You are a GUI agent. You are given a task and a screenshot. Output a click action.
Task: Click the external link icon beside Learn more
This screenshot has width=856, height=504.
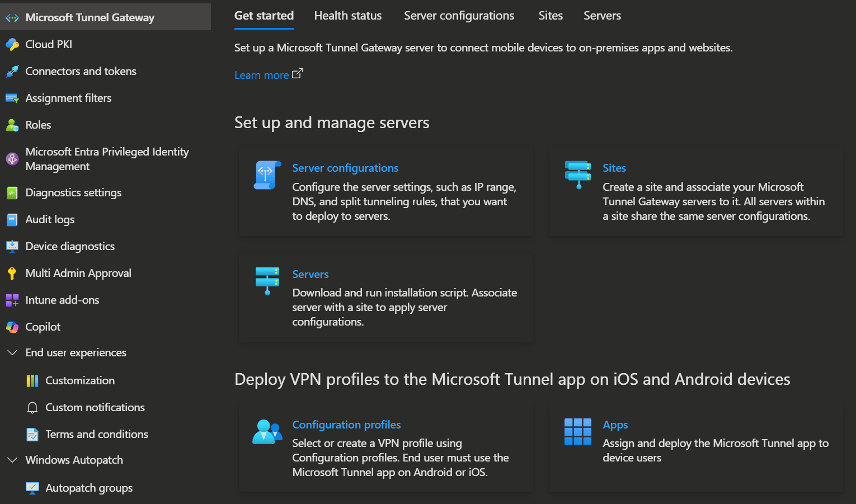click(298, 73)
